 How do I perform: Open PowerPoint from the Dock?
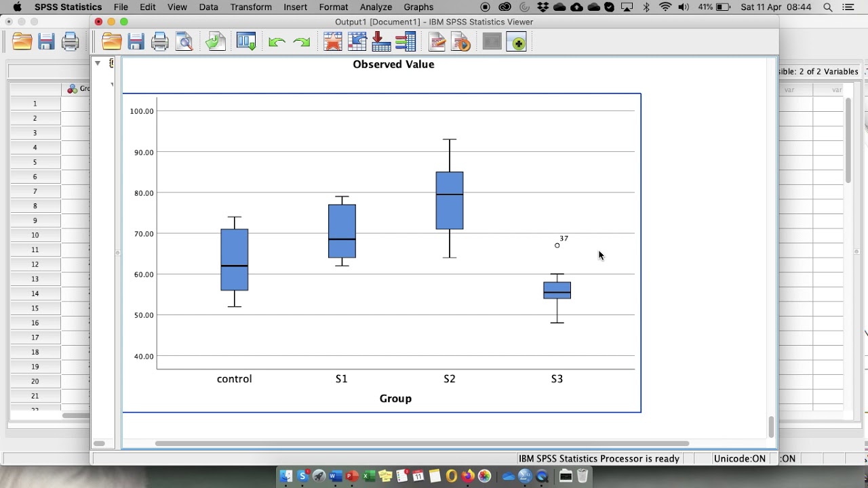[352, 476]
